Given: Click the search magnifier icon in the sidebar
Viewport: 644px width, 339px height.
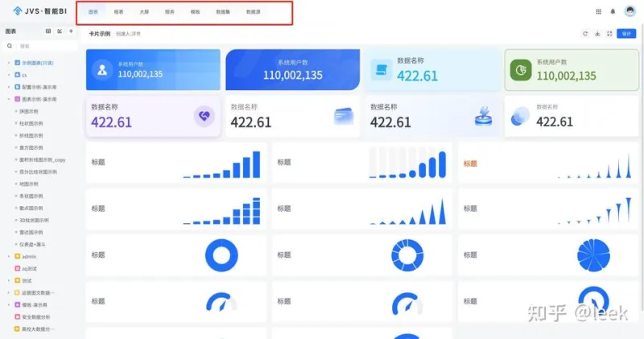Looking at the screenshot, I should coord(10,46).
